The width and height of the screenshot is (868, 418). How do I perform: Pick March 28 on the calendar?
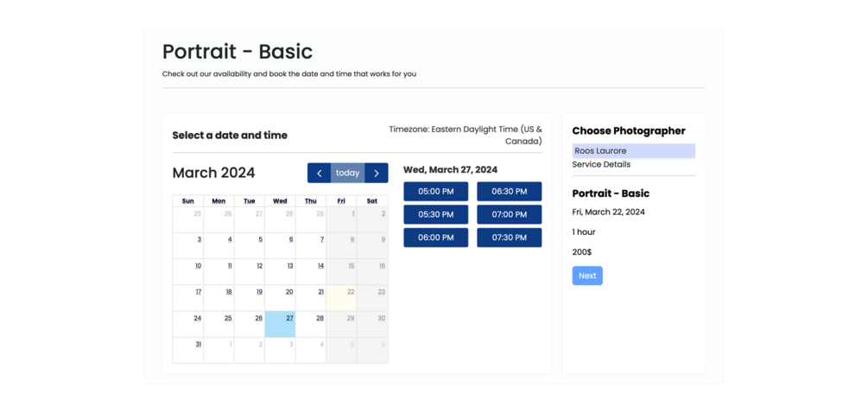(x=311, y=324)
